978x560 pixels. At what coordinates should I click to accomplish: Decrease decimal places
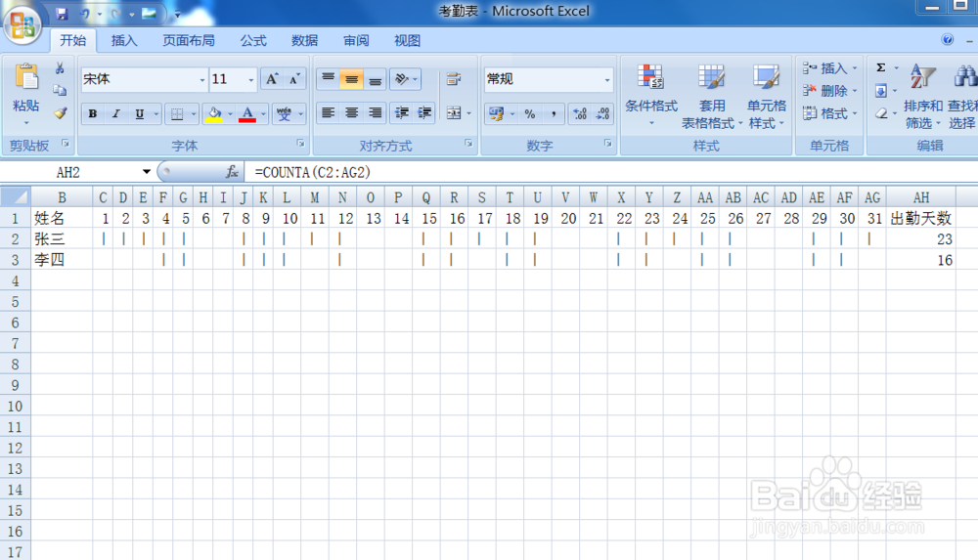click(x=602, y=114)
